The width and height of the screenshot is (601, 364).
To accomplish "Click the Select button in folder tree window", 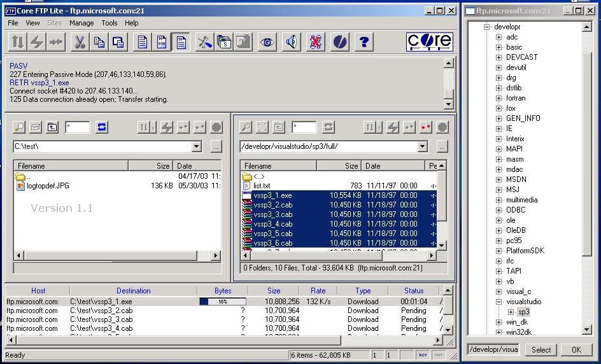I will point(541,349).
